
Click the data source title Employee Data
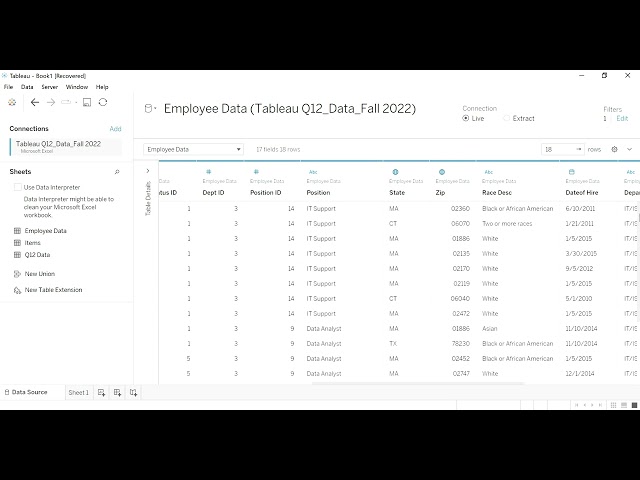coord(290,109)
